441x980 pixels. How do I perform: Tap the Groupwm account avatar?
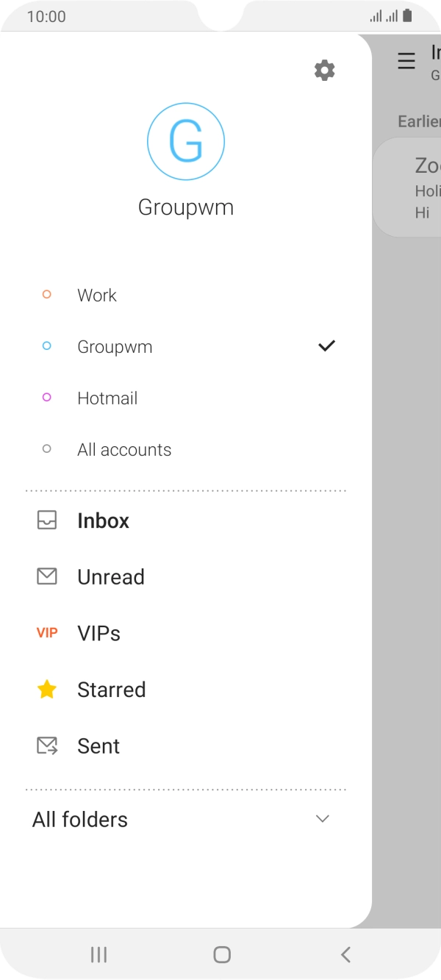pos(185,141)
